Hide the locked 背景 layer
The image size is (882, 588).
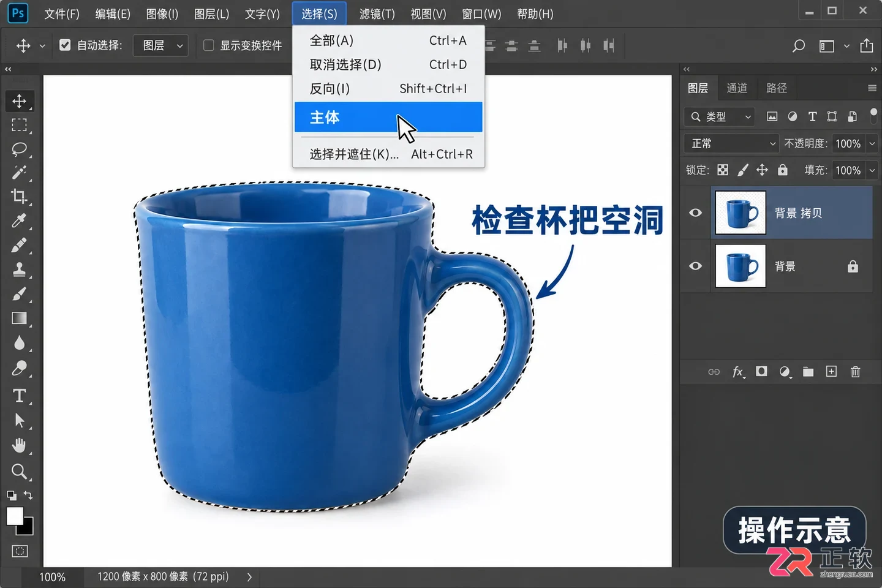tap(696, 266)
